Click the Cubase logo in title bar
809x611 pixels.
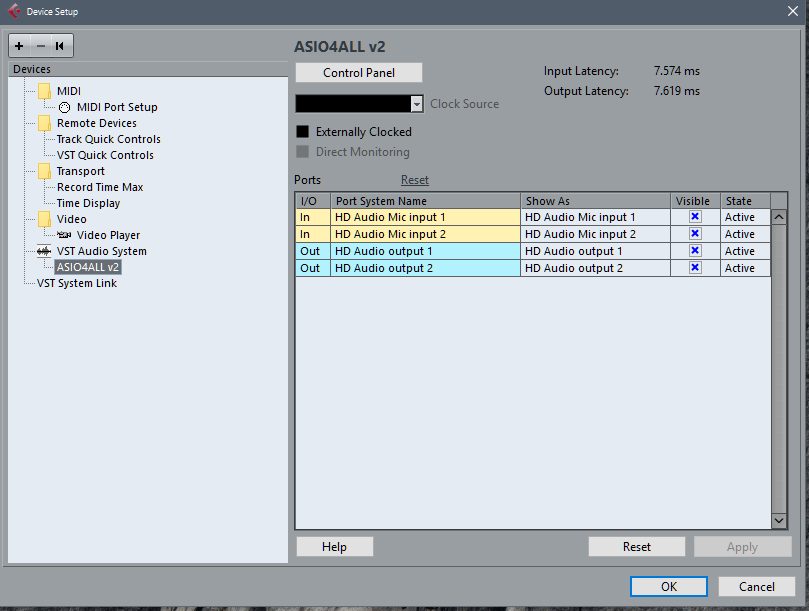pos(14,11)
